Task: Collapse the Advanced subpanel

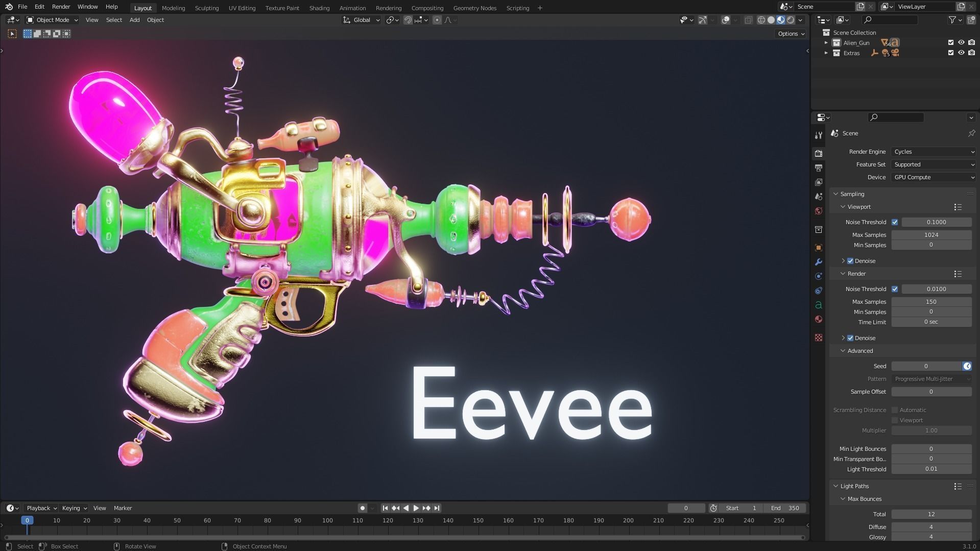Action: 860,351
